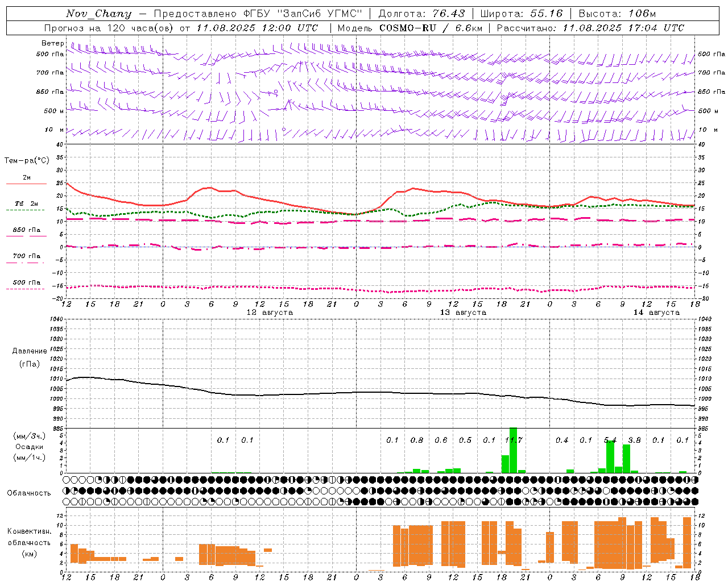Image resolution: width=728 pixels, height=582 pixels.
Task: Click the 0.8 precipitation total value
Action: pos(417,440)
